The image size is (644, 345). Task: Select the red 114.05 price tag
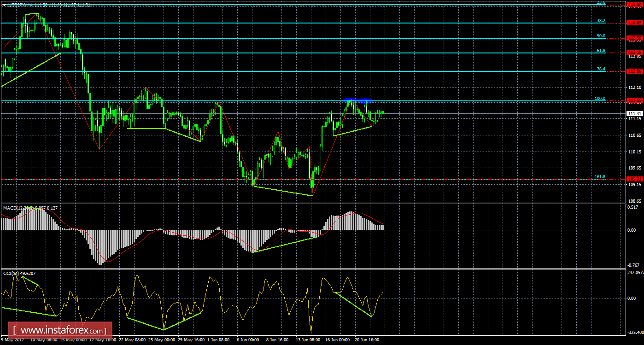point(635,23)
